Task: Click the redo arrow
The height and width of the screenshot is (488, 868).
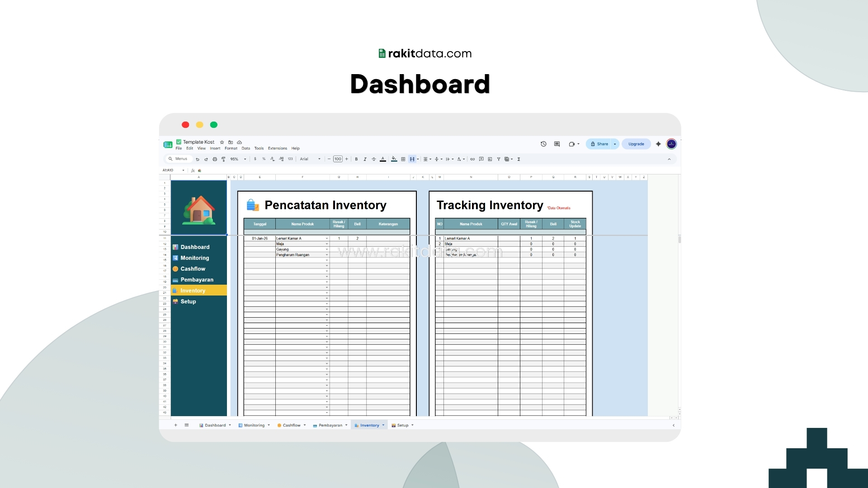Action: pos(206,159)
